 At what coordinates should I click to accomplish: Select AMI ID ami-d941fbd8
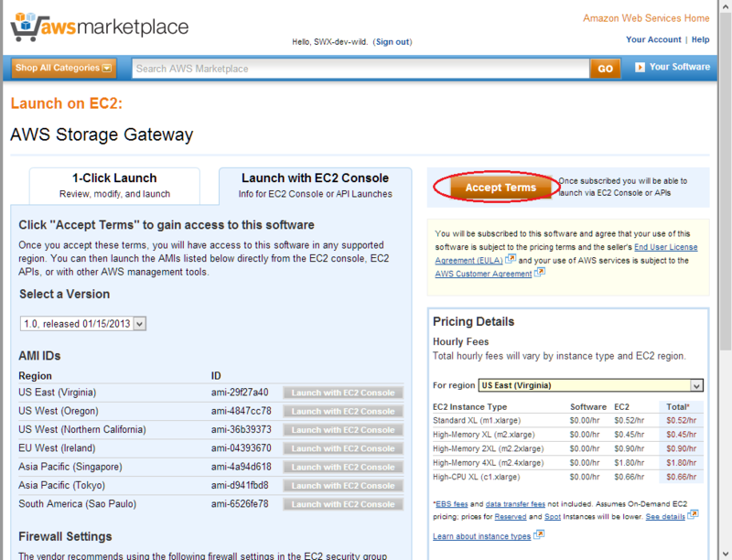click(x=240, y=485)
